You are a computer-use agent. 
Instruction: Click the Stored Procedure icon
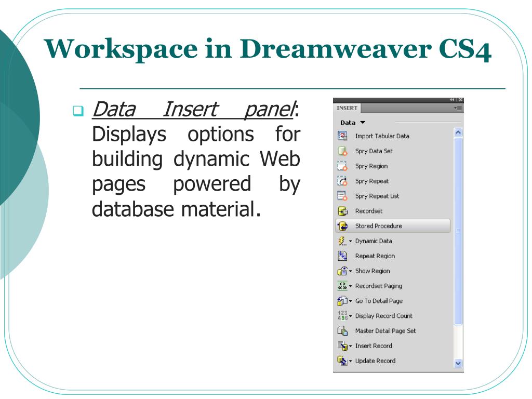tap(342, 225)
